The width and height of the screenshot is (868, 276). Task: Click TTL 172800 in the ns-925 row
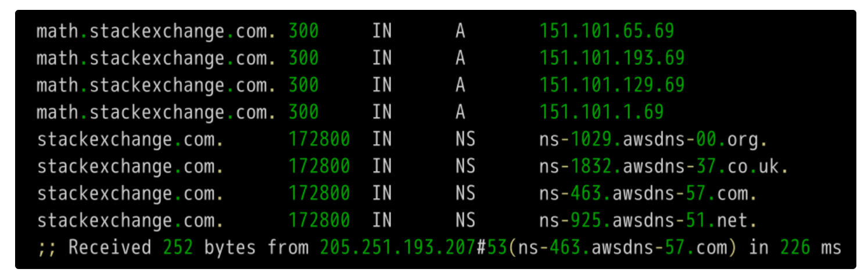point(319,221)
